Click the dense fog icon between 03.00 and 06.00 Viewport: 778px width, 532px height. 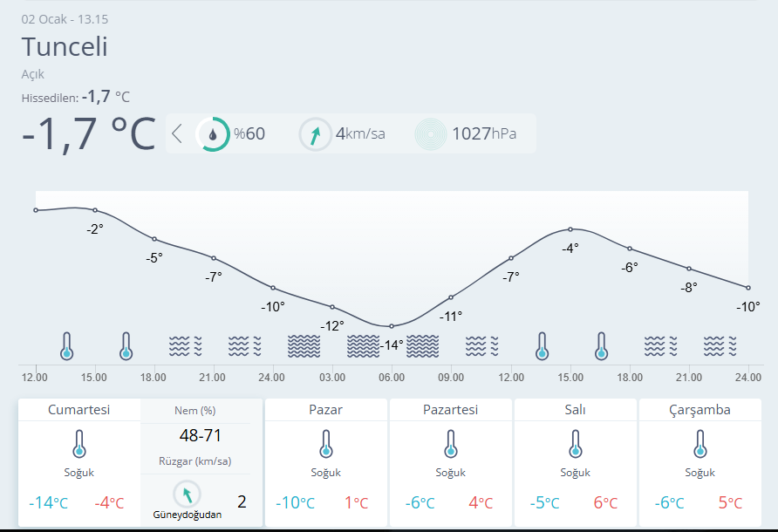363,346
